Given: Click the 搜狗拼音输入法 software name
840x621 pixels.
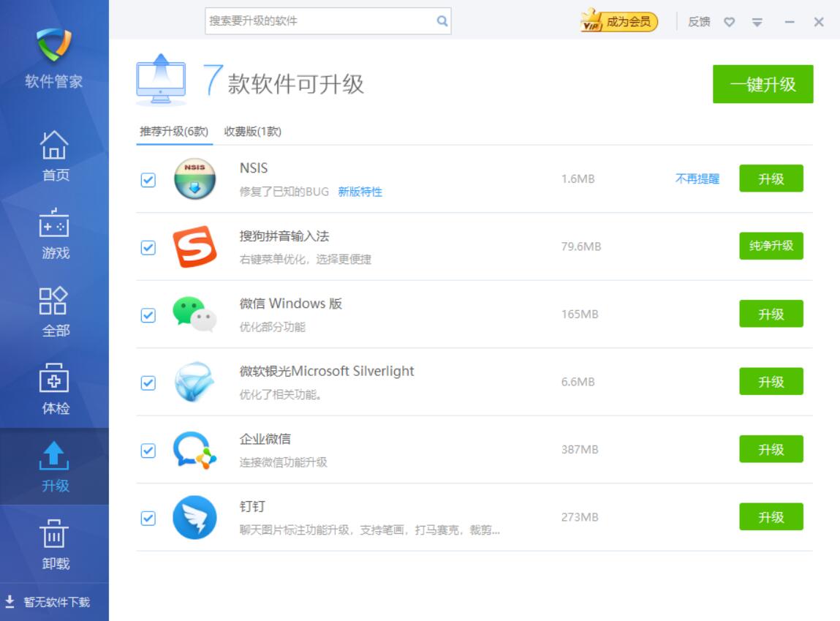Looking at the screenshot, I should pyautogui.click(x=284, y=236).
